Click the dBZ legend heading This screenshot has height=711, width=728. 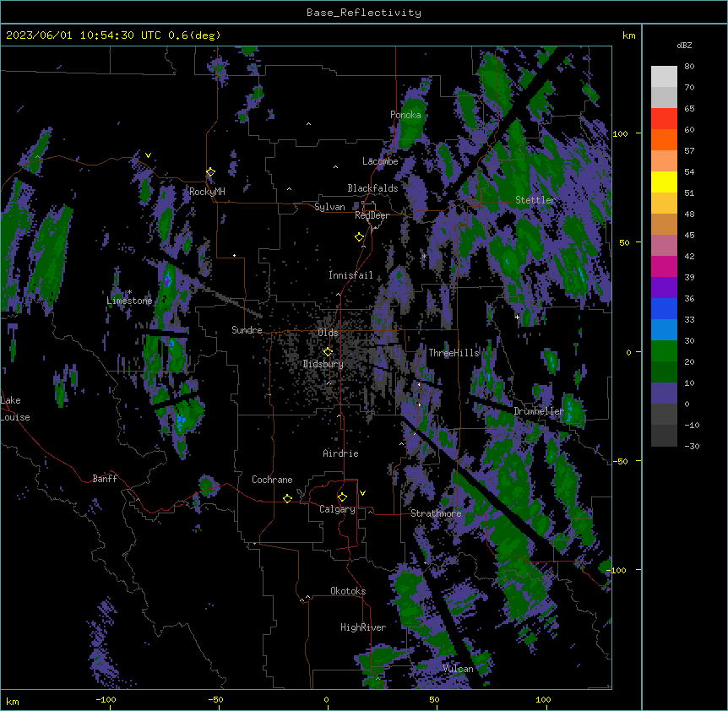(x=684, y=45)
